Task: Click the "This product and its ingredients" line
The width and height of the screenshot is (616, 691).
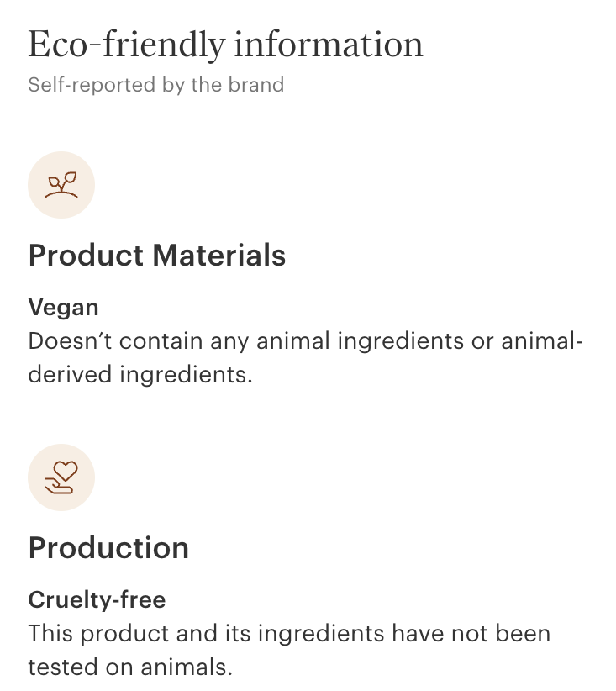Action: click(x=289, y=633)
